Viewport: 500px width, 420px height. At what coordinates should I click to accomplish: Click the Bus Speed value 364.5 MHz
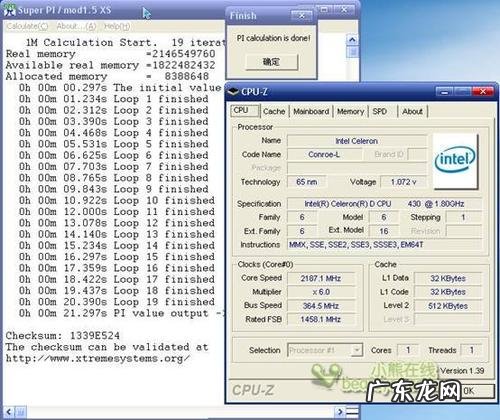(321, 306)
